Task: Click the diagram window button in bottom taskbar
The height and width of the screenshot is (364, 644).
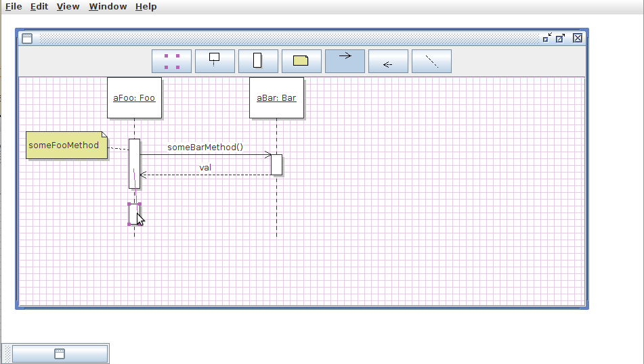Action: coord(60,353)
